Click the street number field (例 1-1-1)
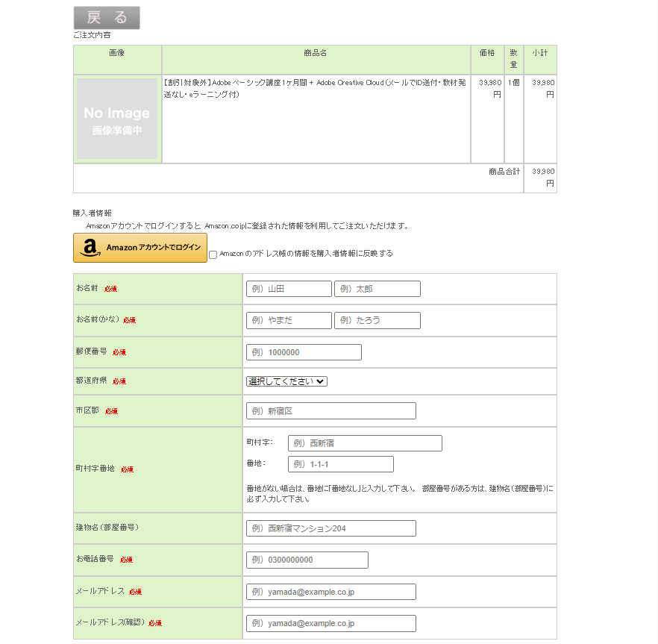 [x=341, y=464]
